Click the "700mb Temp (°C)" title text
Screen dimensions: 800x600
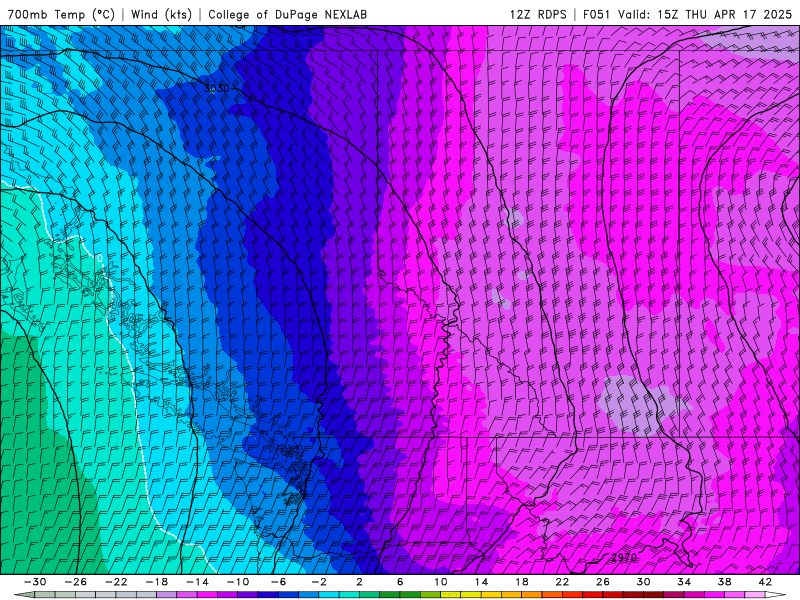pyautogui.click(x=61, y=14)
